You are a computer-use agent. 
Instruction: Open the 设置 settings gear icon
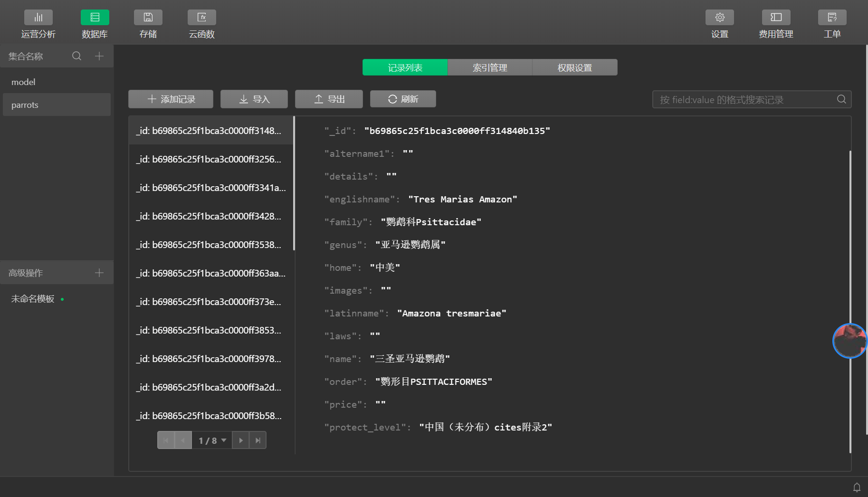pos(720,18)
